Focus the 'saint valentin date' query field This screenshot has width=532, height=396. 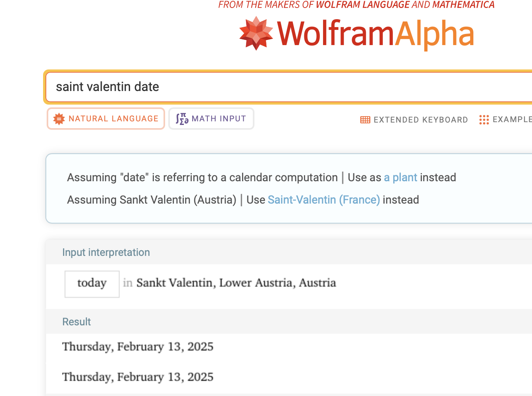(279, 87)
